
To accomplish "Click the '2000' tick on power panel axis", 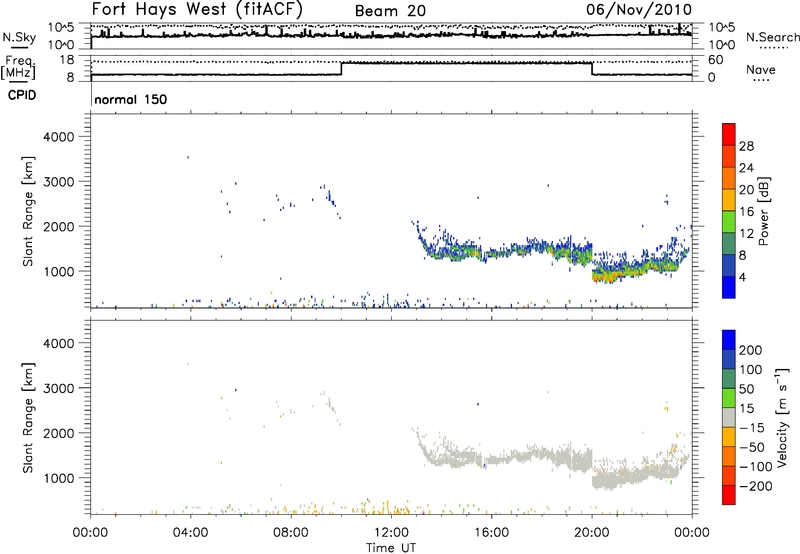I will 59,226.
